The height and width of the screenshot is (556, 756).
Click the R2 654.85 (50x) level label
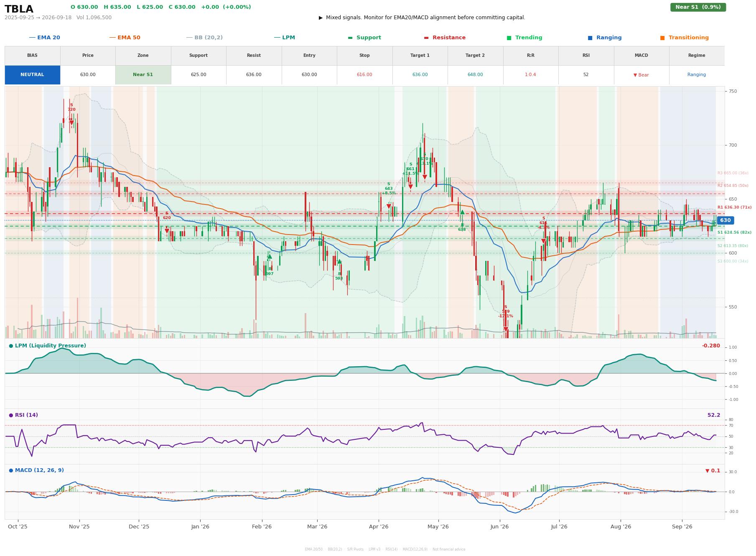[x=733, y=186]
